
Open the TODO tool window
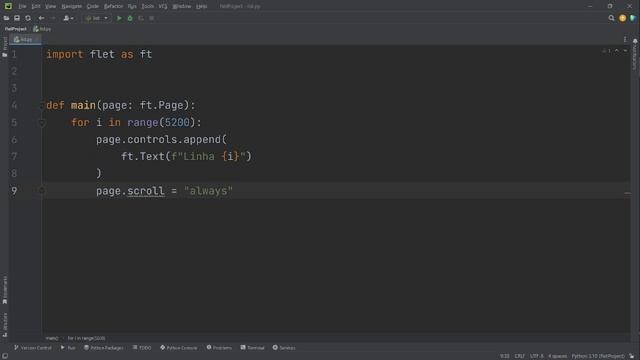pos(142,348)
